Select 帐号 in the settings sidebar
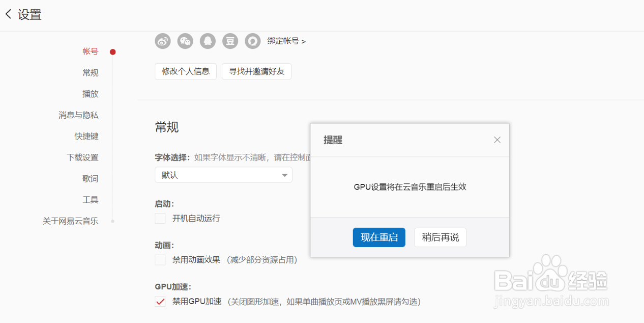The width and height of the screenshot is (644, 323). (91, 51)
